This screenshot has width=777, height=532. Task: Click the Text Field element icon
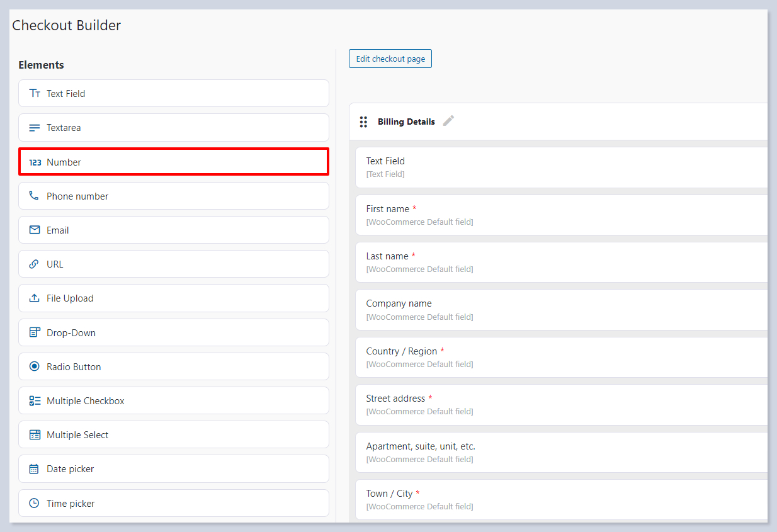click(35, 93)
